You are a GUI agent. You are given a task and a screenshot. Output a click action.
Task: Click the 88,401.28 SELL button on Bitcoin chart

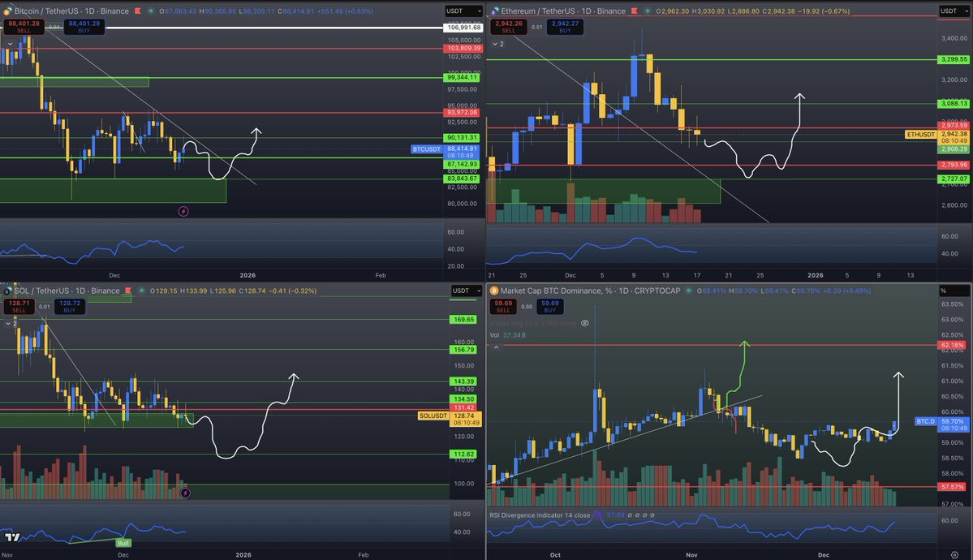point(24,27)
